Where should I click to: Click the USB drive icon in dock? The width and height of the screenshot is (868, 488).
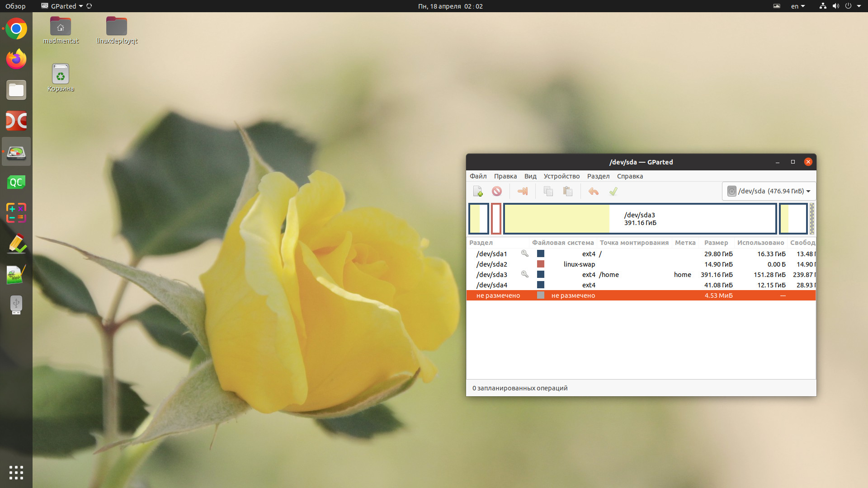16,305
